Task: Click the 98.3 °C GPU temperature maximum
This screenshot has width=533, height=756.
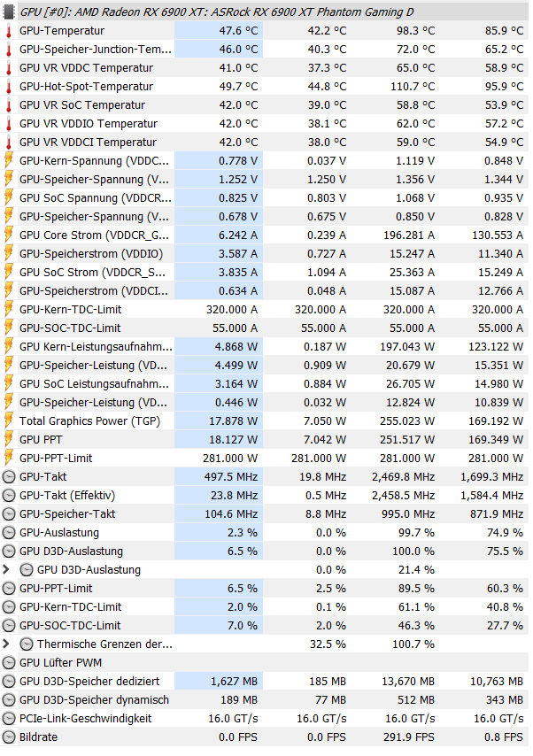Action: pos(416,31)
